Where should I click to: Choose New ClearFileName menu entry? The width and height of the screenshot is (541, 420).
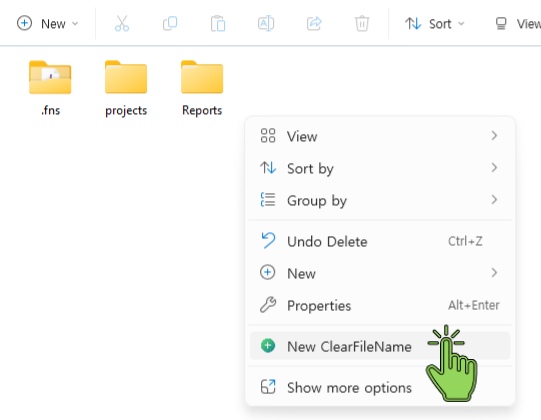(380, 346)
